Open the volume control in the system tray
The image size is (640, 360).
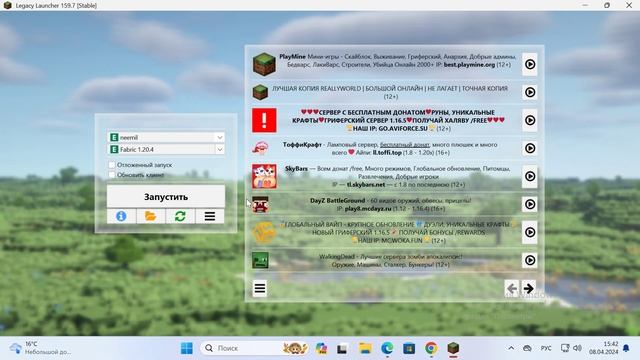tap(577, 348)
